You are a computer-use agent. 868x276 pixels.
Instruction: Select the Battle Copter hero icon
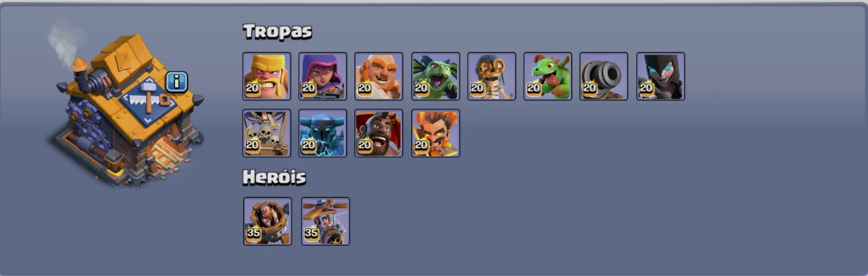coord(325,221)
